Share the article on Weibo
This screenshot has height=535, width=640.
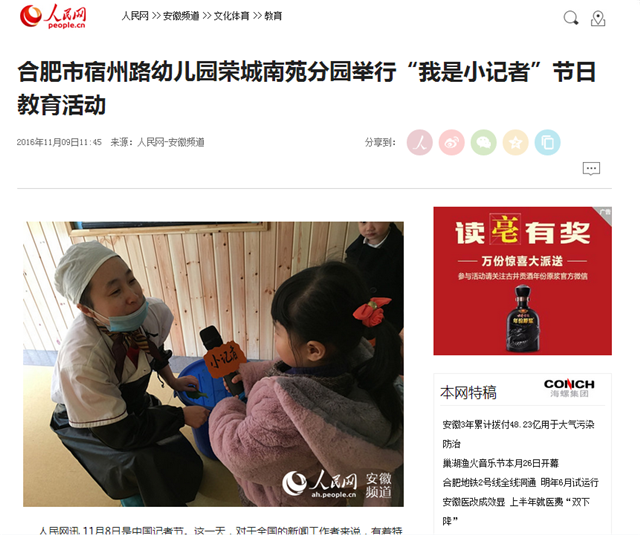[451, 142]
